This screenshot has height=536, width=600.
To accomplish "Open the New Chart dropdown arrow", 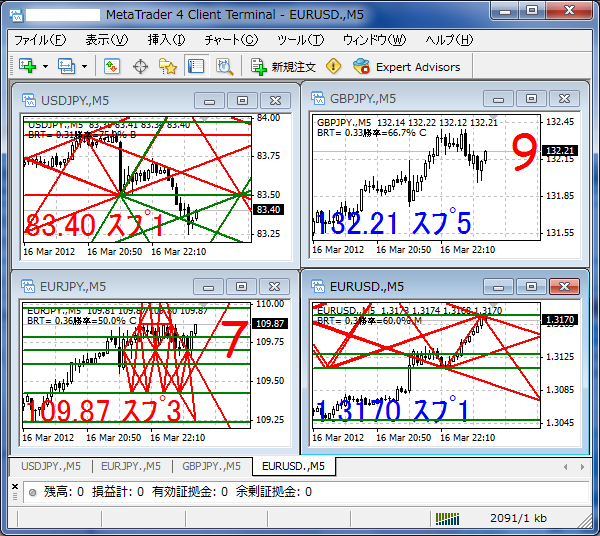I will (46, 67).
